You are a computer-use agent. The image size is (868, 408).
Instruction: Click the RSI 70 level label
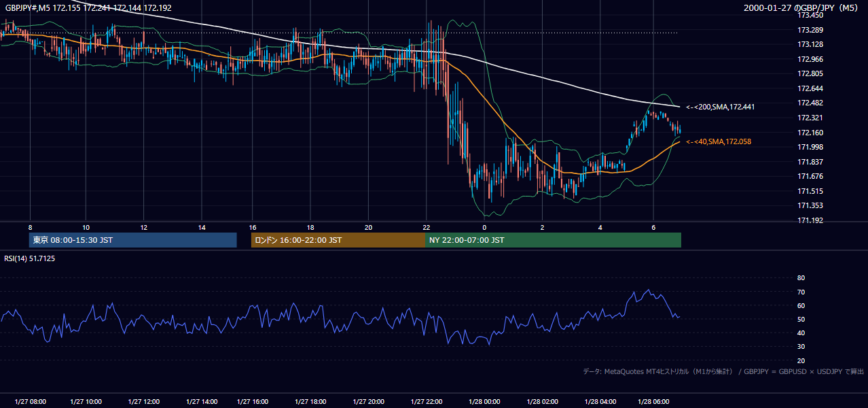click(x=801, y=292)
